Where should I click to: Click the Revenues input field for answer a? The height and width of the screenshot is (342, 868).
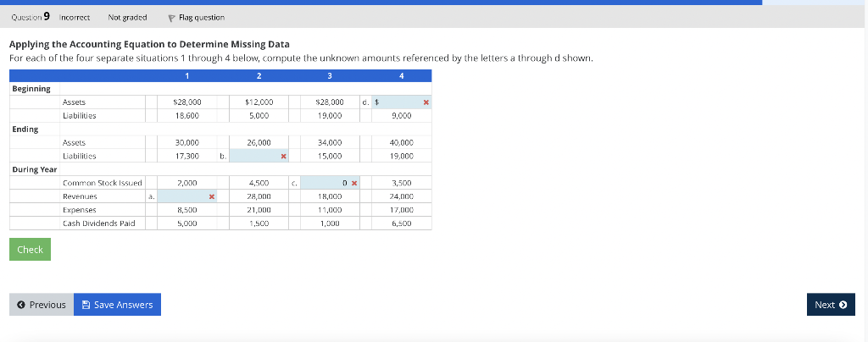(x=187, y=196)
